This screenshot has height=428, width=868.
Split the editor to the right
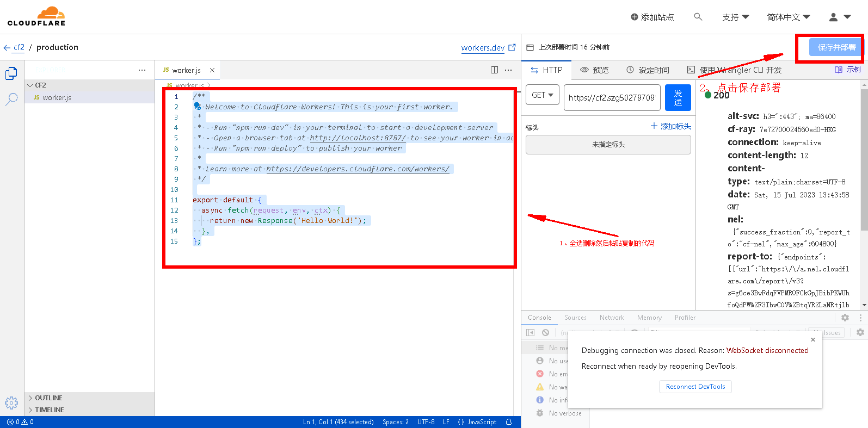(x=494, y=70)
